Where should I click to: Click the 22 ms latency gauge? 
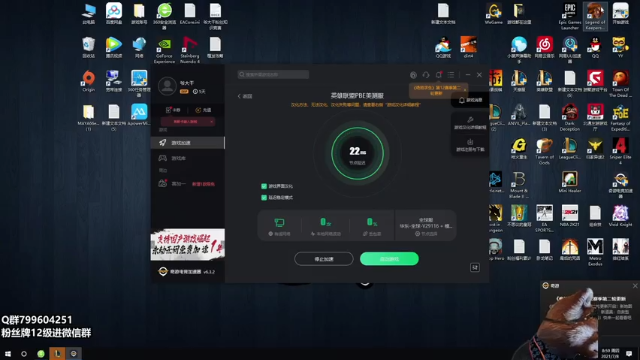pos(357,153)
